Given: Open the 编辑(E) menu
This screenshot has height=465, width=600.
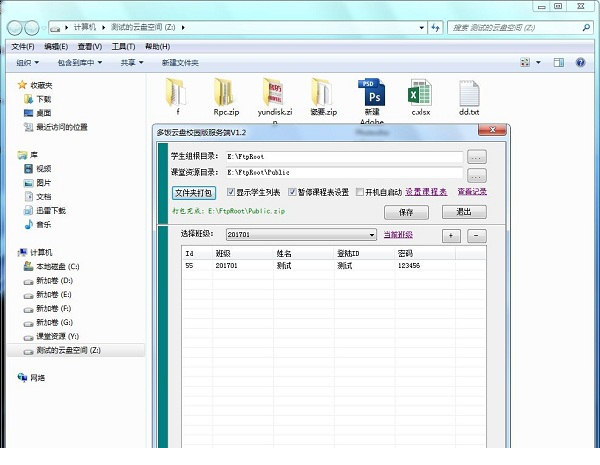Looking at the screenshot, I should (x=56, y=47).
